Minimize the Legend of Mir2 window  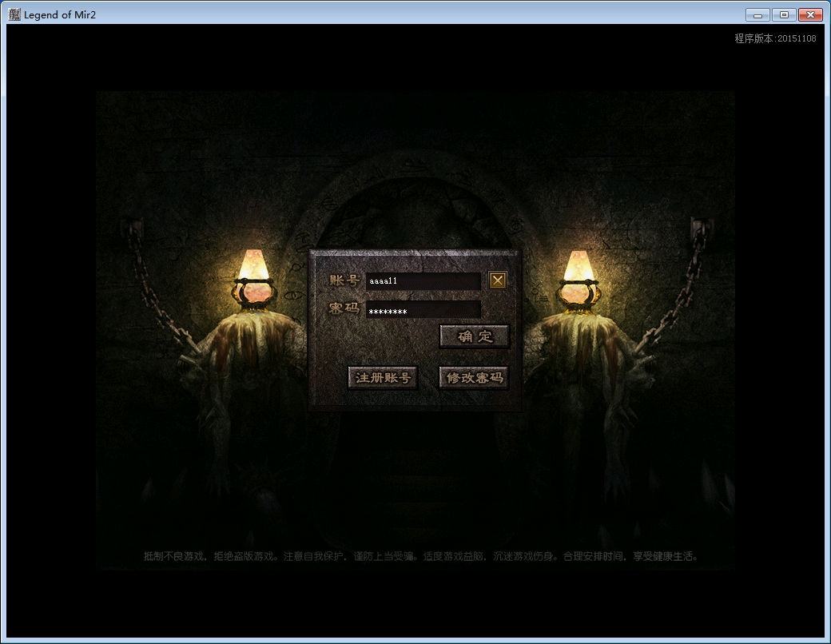click(x=757, y=15)
